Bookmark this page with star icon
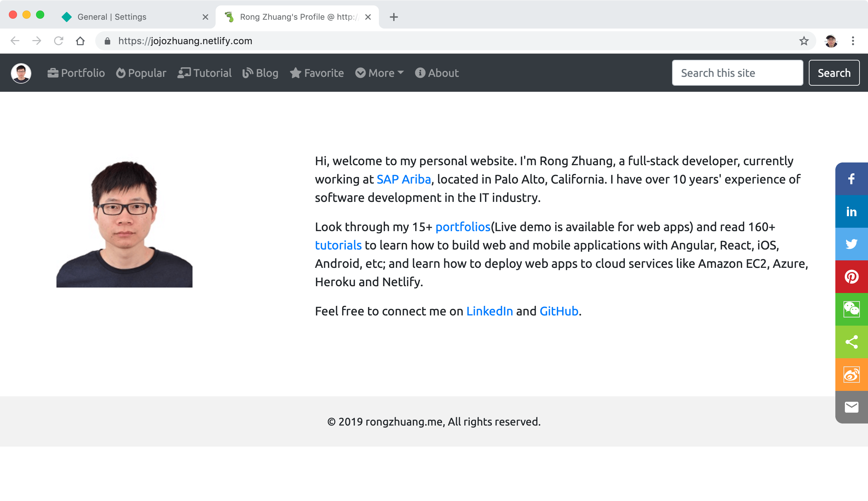The width and height of the screenshot is (868, 501). tap(804, 41)
